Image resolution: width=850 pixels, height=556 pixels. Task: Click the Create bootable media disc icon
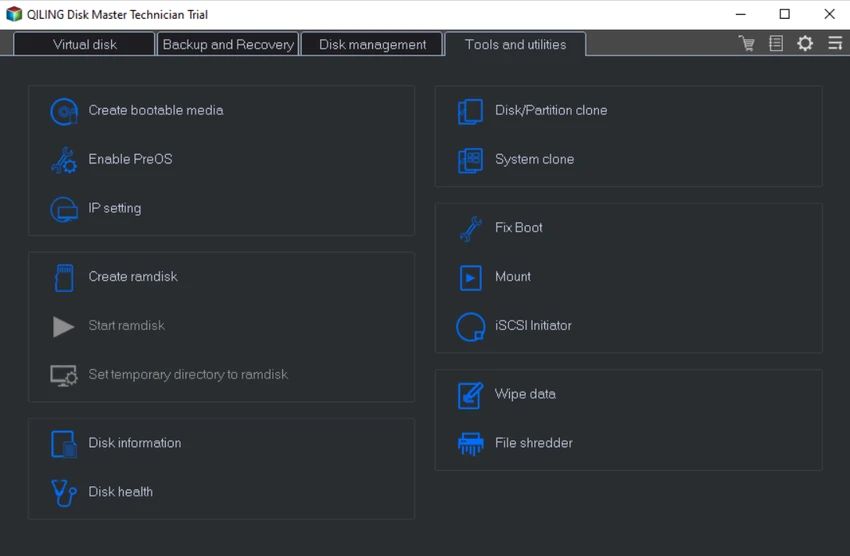click(x=64, y=111)
